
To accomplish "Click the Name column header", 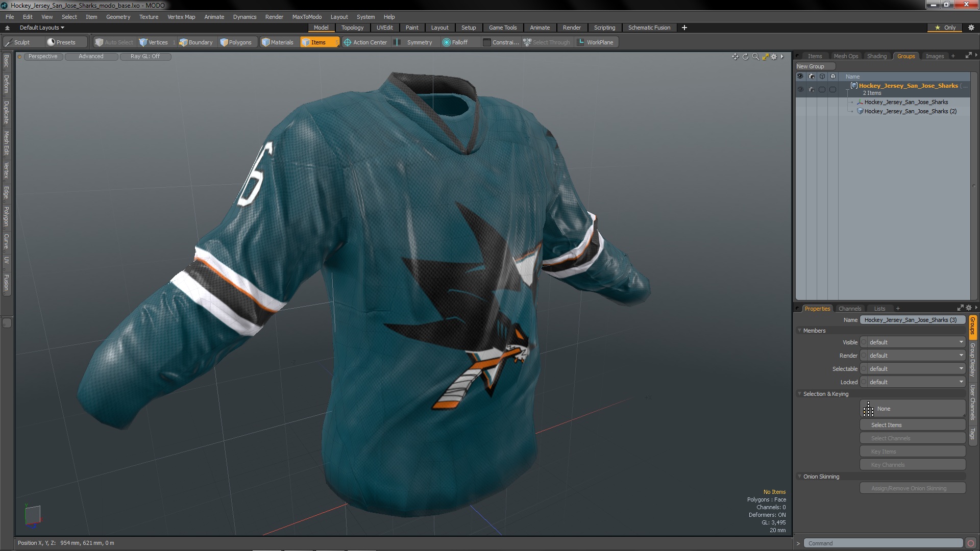I will pyautogui.click(x=852, y=77).
